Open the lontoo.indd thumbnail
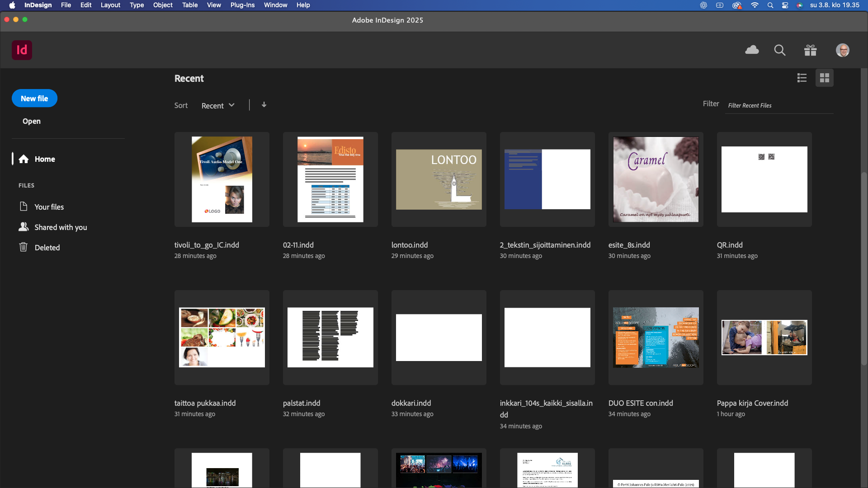 click(439, 179)
